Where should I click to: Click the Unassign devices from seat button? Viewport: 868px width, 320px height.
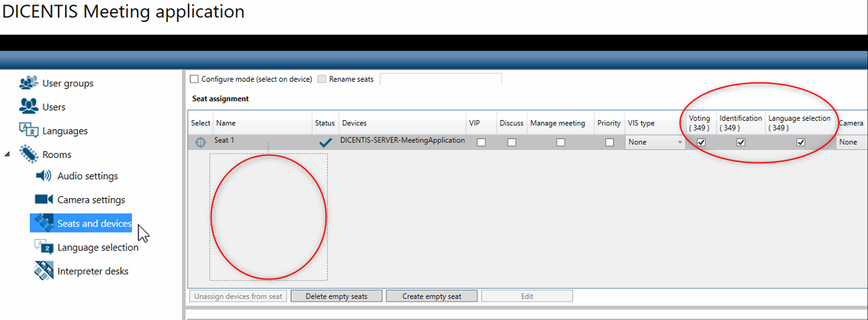(x=238, y=296)
